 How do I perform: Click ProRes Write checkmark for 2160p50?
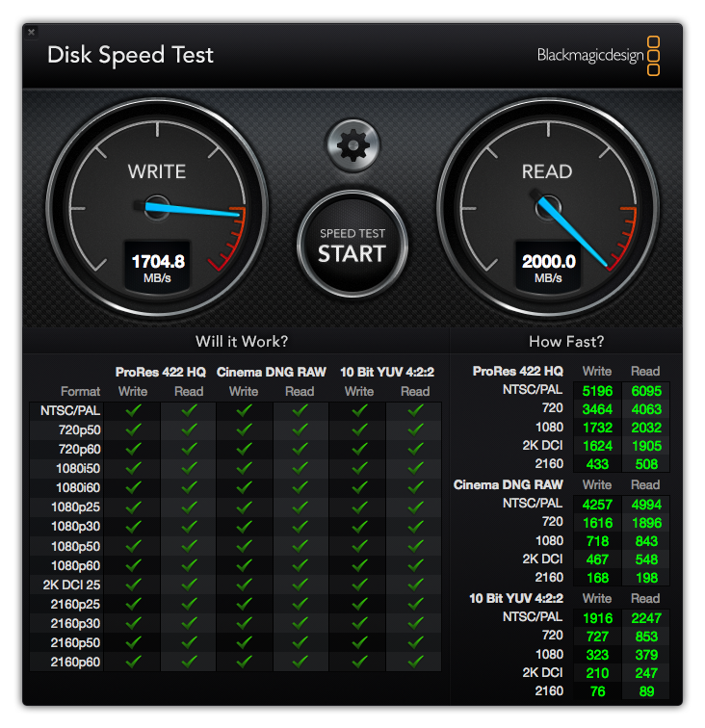[133, 642]
